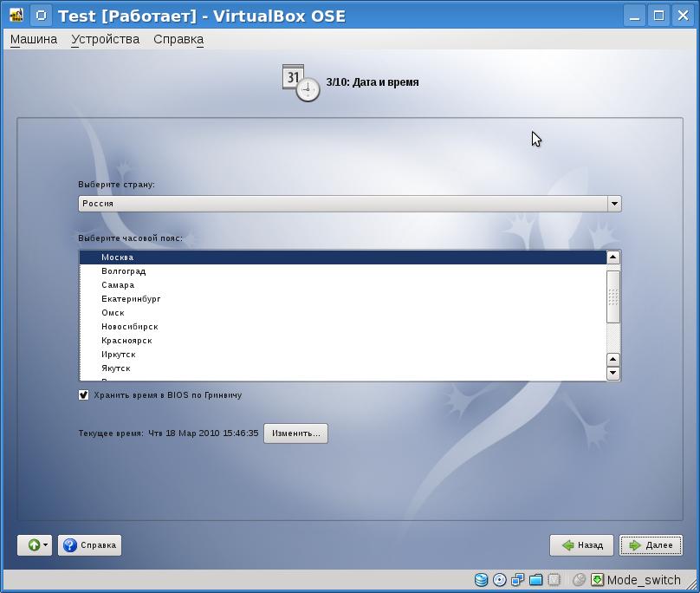Click the bottom scroll down arrow of list
Screen dimensions: 700x593
613,374
